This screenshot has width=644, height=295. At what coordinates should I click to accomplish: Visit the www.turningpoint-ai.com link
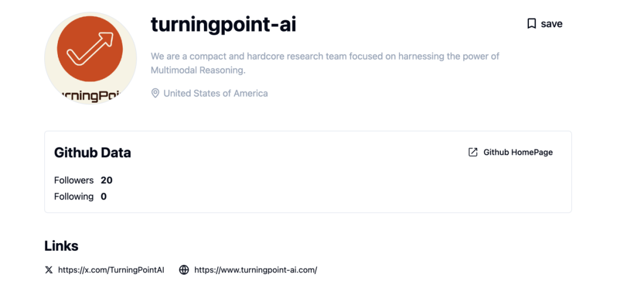click(x=255, y=270)
